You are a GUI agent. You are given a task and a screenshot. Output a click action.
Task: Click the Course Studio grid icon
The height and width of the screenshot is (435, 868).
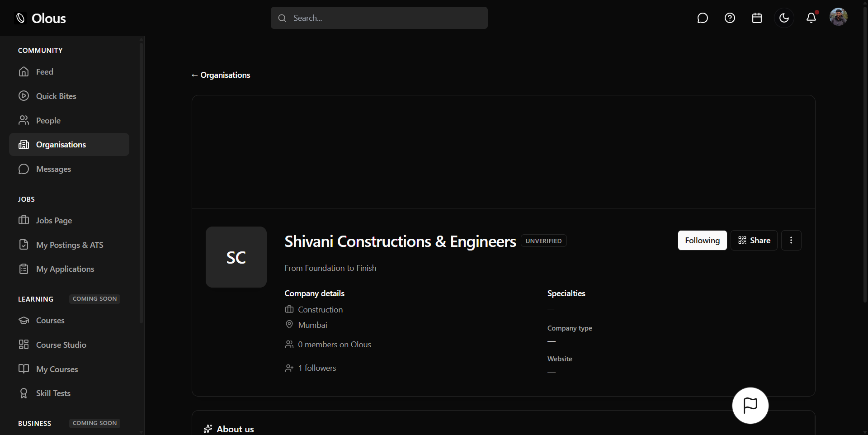pyautogui.click(x=24, y=345)
